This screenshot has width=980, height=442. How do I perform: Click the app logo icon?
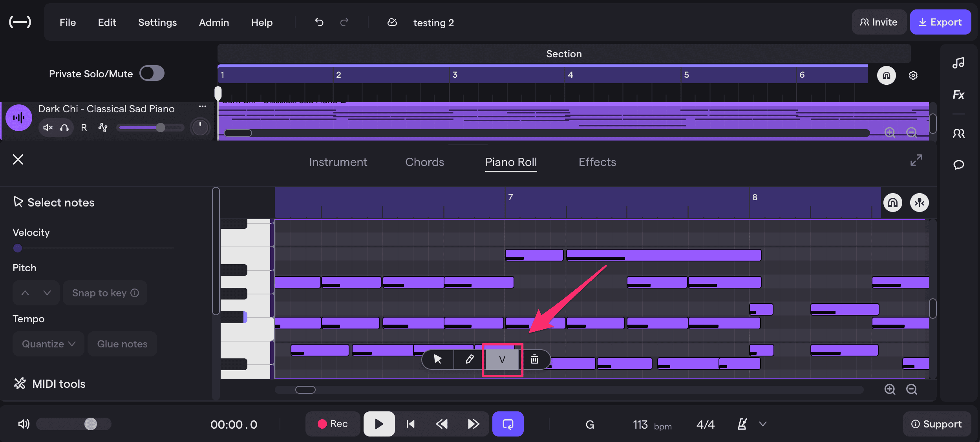click(20, 22)
